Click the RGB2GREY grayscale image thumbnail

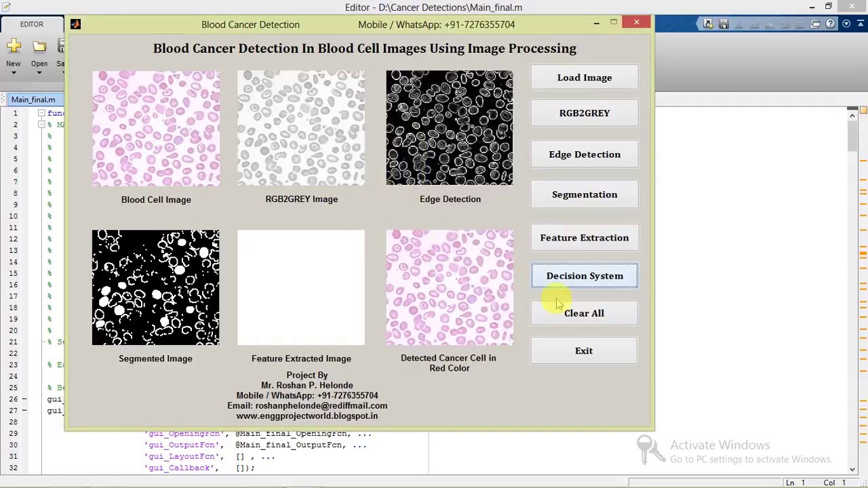pos(301,128)
